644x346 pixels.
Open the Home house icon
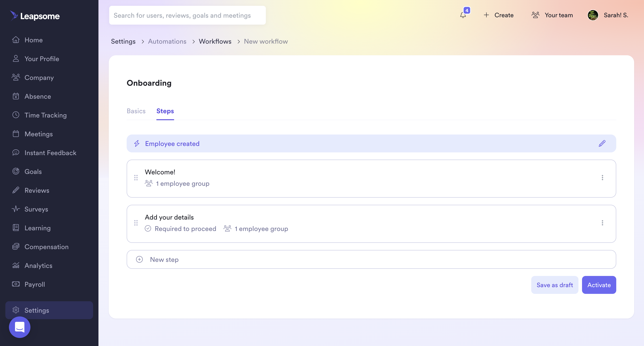click(x=16, y=40)
